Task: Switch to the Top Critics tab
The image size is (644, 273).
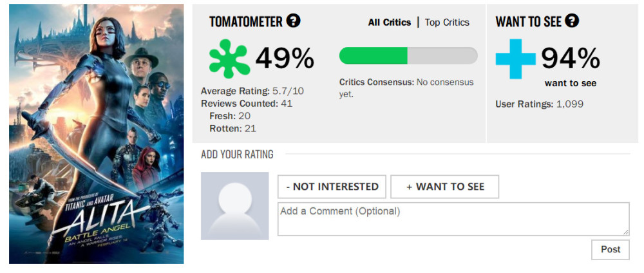Action: (447, 23)
